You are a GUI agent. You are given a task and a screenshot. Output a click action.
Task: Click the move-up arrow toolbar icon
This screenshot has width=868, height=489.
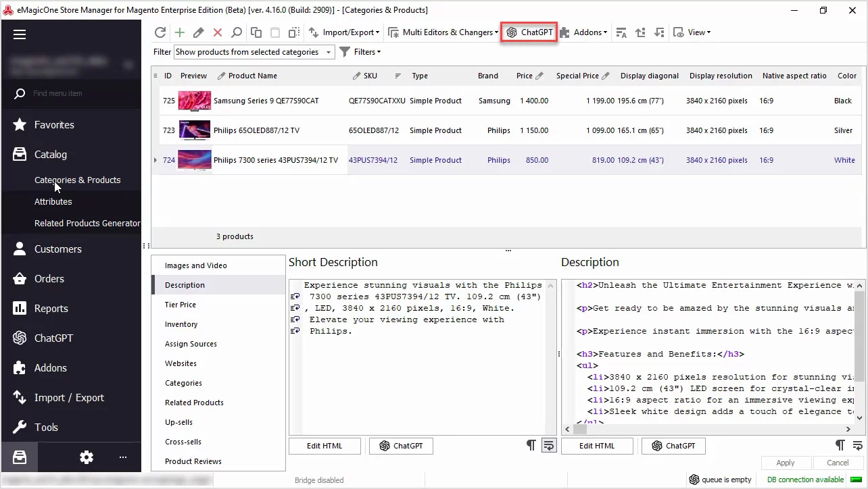coord(640,32)
